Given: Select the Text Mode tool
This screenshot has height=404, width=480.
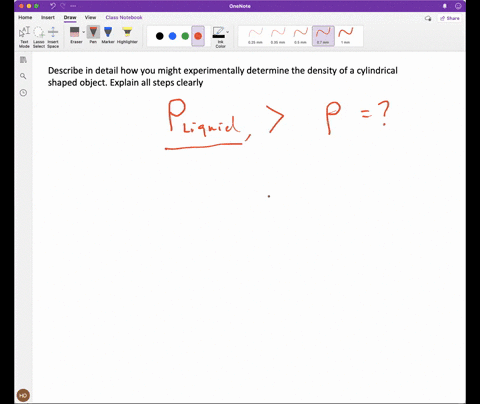Looking at the screenshot, I should [24, 37].
